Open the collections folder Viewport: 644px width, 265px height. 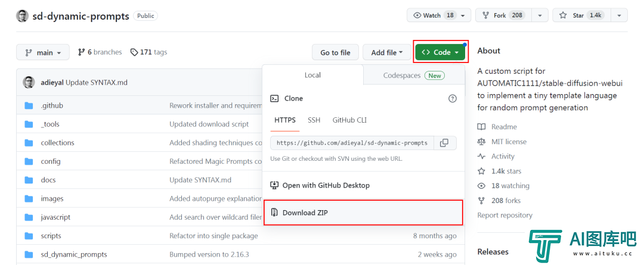(x=57, y=143)
